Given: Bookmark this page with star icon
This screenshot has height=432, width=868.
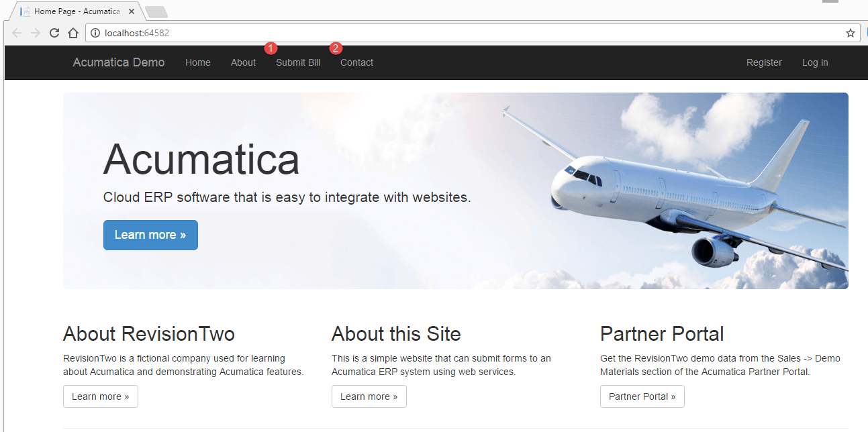Looking at the screenshot, I should (850, 33).
